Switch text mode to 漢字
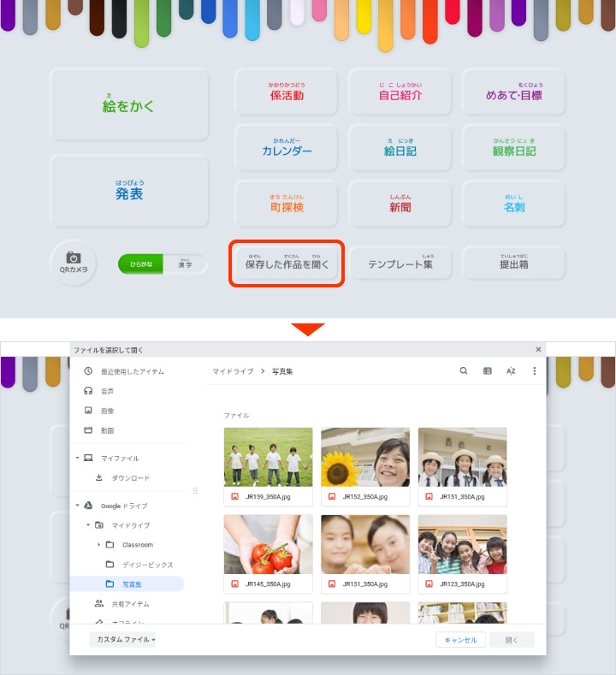 [x=185, y=264]
